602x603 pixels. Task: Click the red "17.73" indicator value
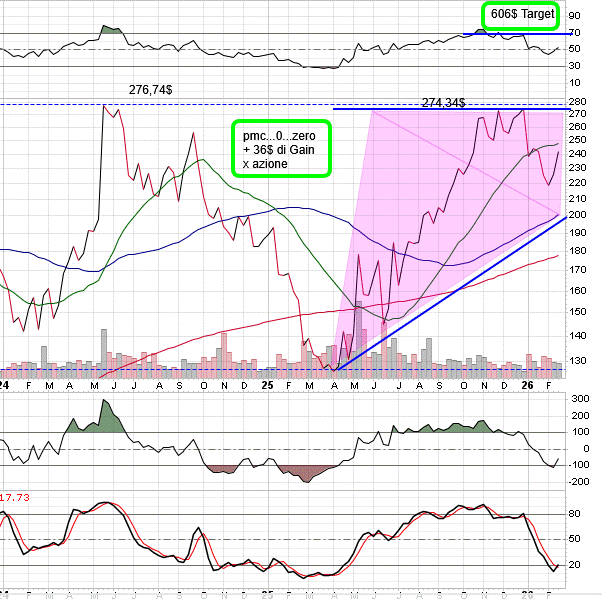coord(14,497)
